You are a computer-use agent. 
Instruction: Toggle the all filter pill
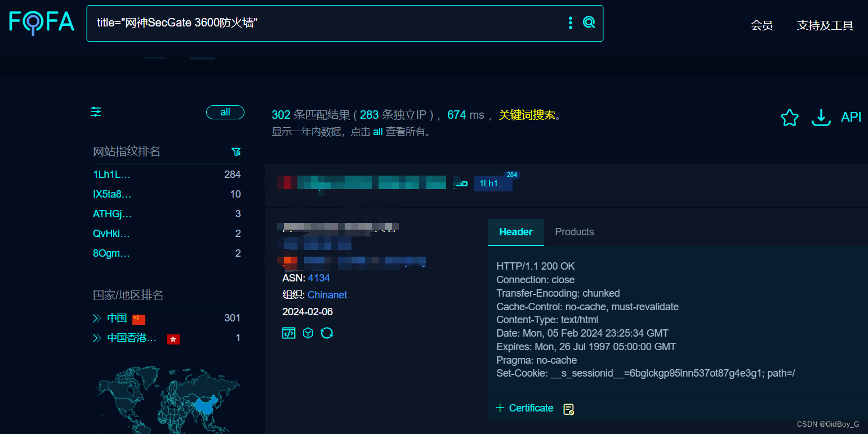(x=225, y=112)
